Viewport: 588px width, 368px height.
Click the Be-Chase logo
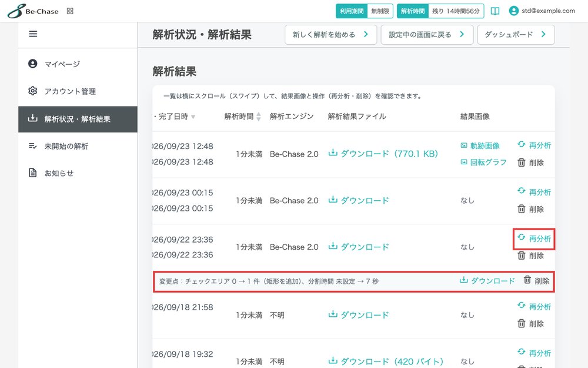[x=33, y=11]
